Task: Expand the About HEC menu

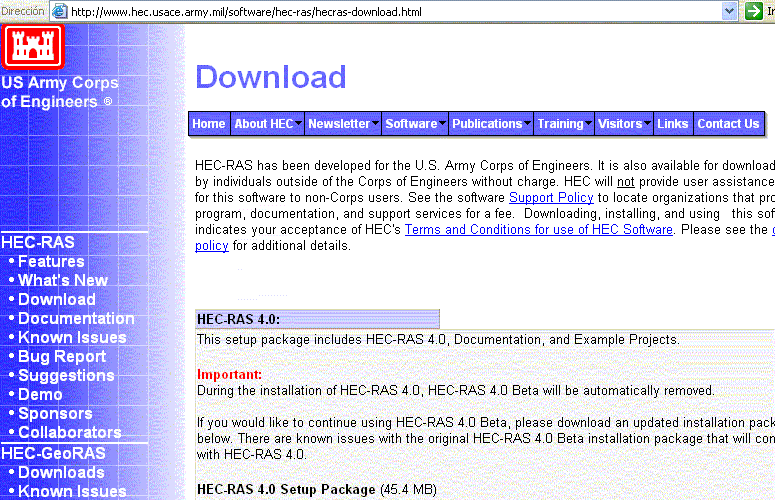Action: (x=267, y=124)
